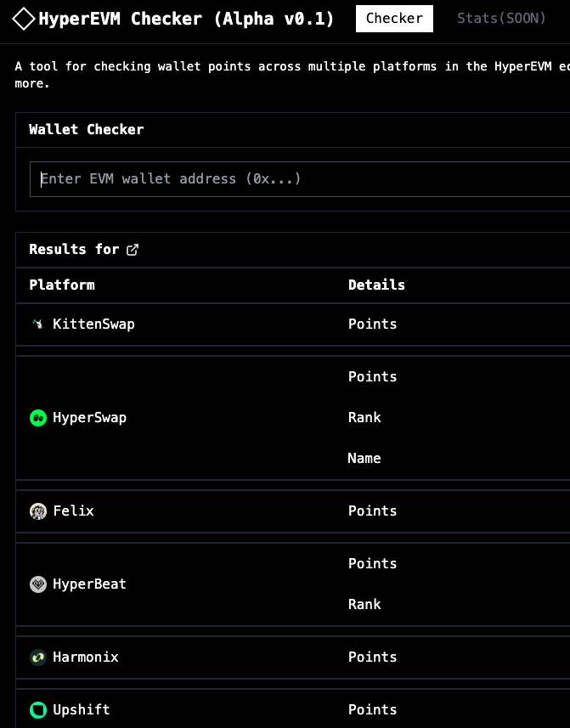Click the diamond logo beside HyperEVM Checker

point(23,19)
